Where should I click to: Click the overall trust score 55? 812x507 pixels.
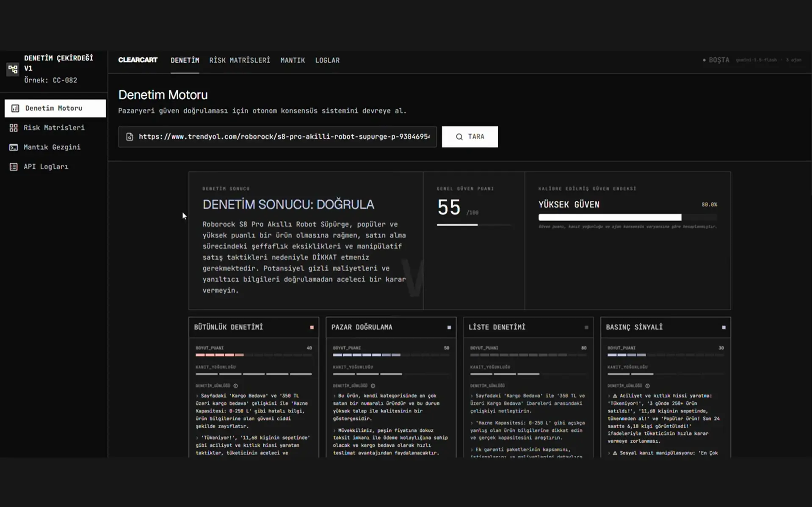point(449,207)
